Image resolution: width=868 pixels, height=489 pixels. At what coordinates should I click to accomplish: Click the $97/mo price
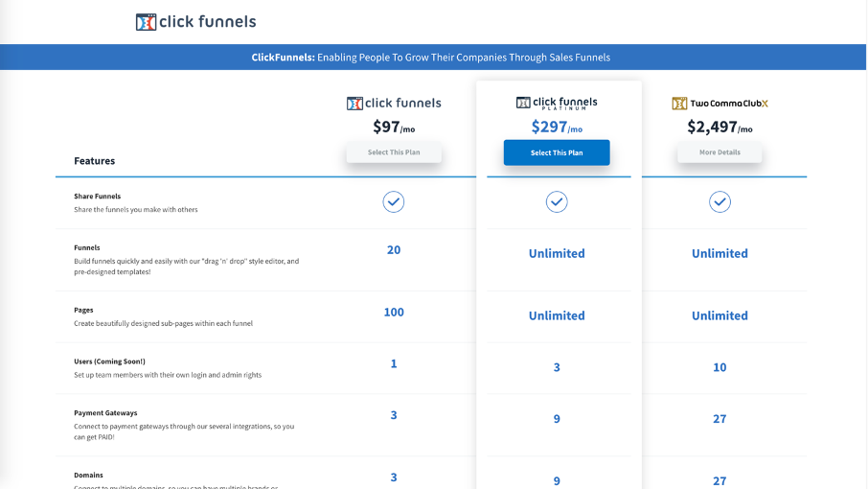click(394, 127)
